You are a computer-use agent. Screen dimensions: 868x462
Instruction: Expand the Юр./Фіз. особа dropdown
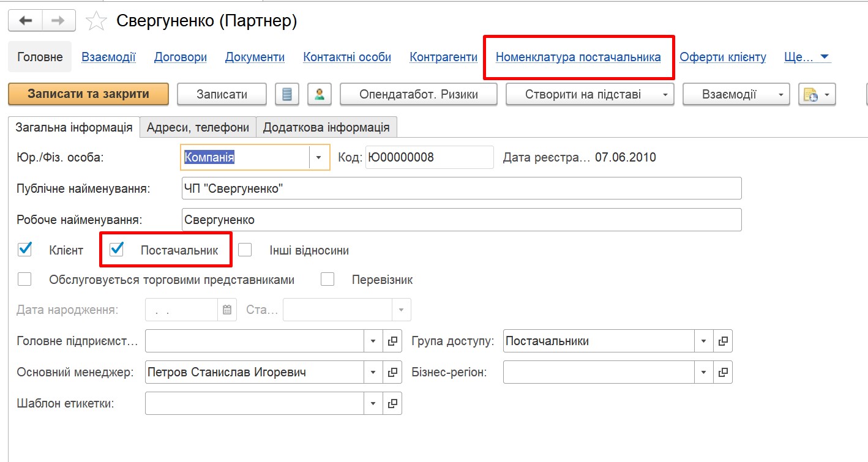coord(319,157)
